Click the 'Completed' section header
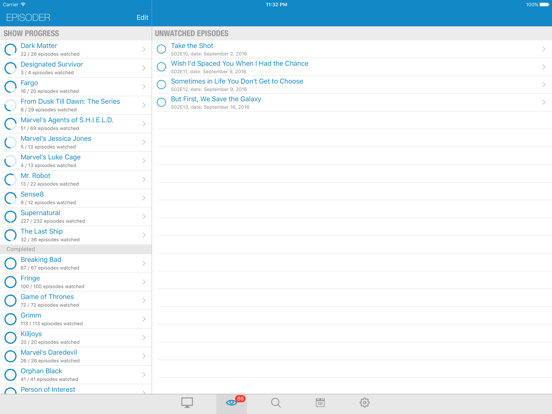The image size is (552, 414). click(76, 249)
